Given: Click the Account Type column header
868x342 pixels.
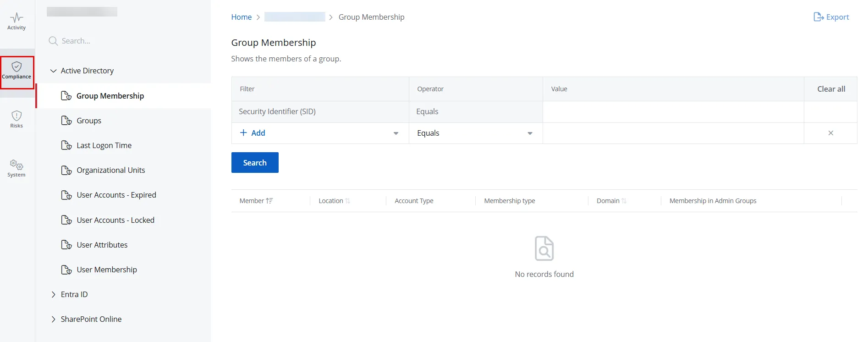Looking at the screenshot, I should 414,201.
